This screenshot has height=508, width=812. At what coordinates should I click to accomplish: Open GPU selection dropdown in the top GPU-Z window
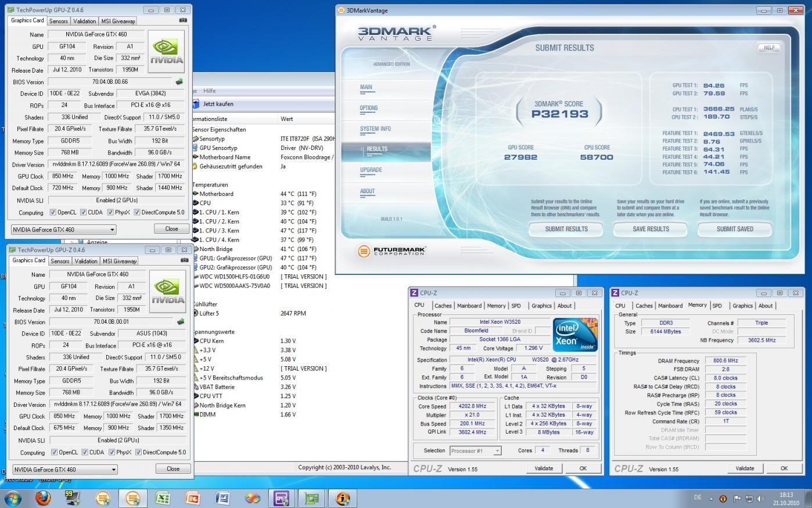(x=64, y=230)
